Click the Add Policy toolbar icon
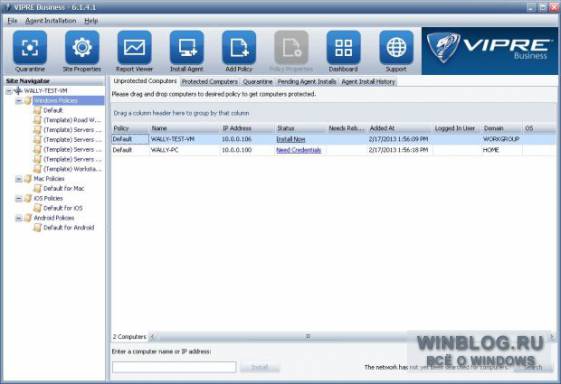 239,48
